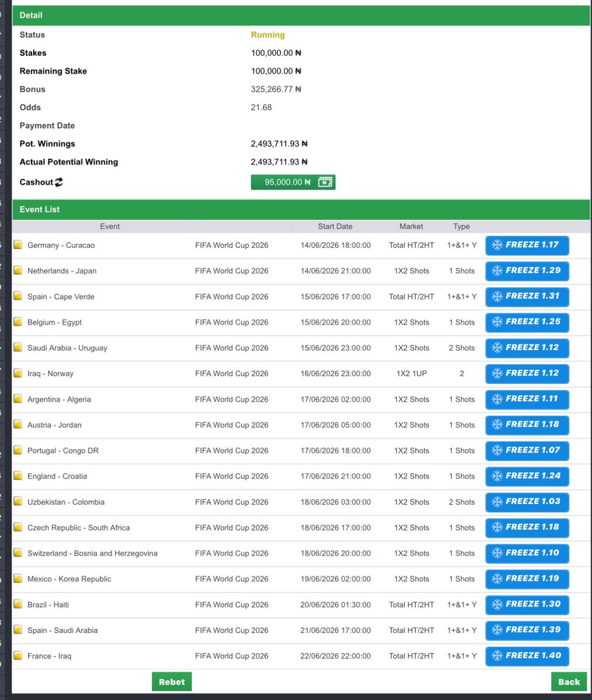The height and width of the screenshot is (700, 592).
Task: Click the Detail section header
Action: (x=301, y=15)
